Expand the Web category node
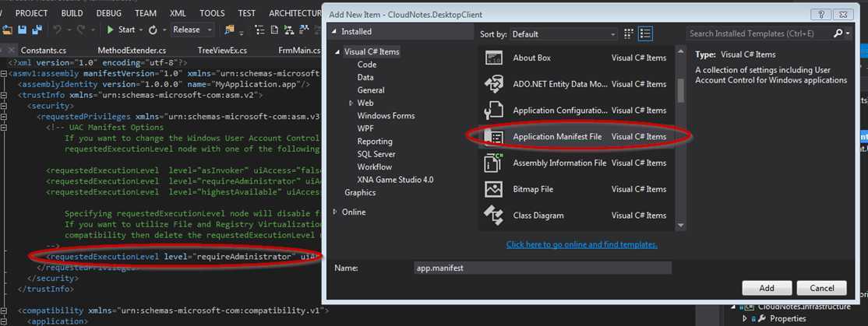868x326 pixels. point(351,103)
